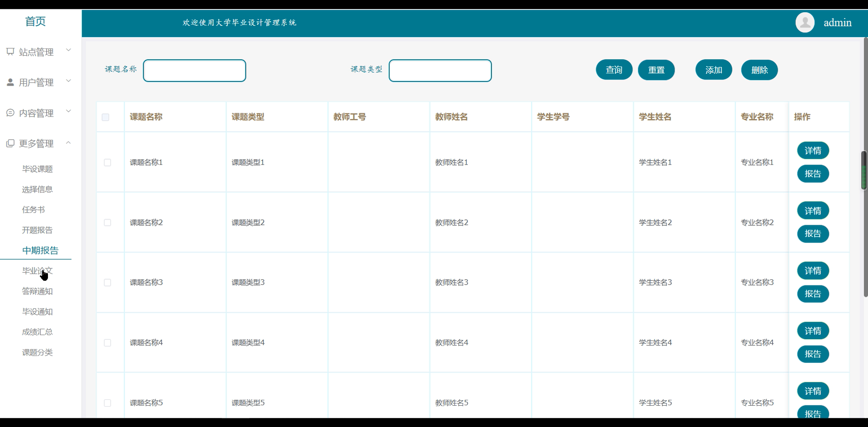The width and height of the screenshot is (868, 427).
Task: Open 详情 for 课题名称4 row
Action: [813, 331]
